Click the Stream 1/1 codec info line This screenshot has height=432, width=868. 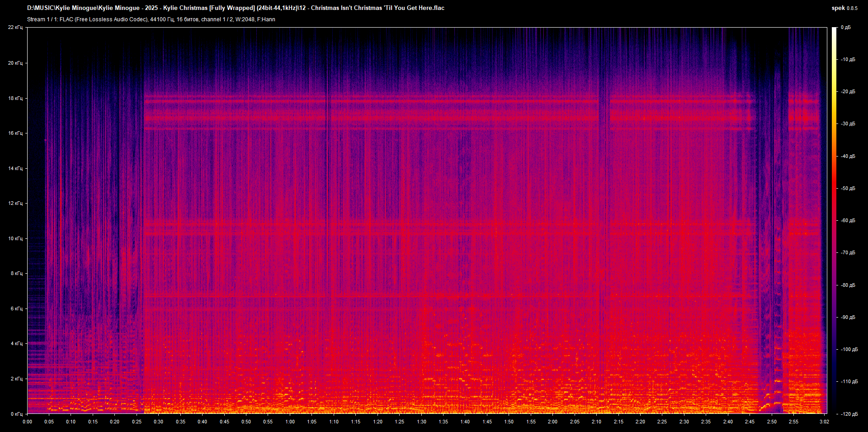tap(151, 19)
